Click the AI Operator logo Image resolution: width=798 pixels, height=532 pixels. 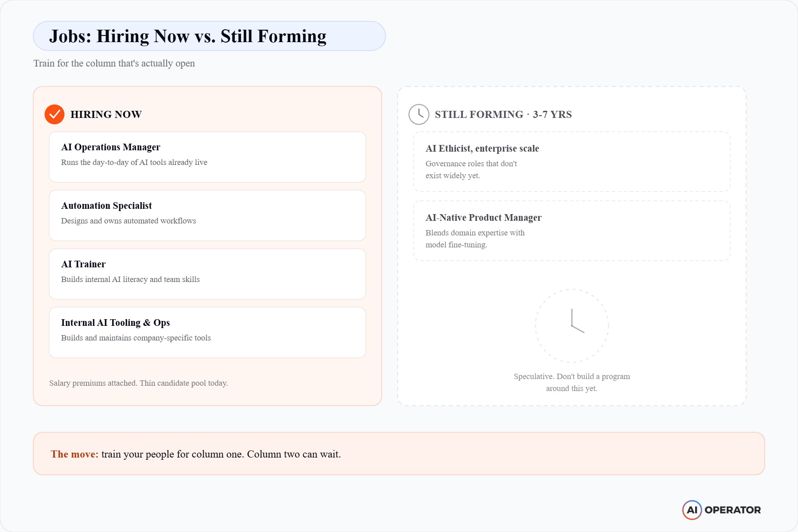721,510
